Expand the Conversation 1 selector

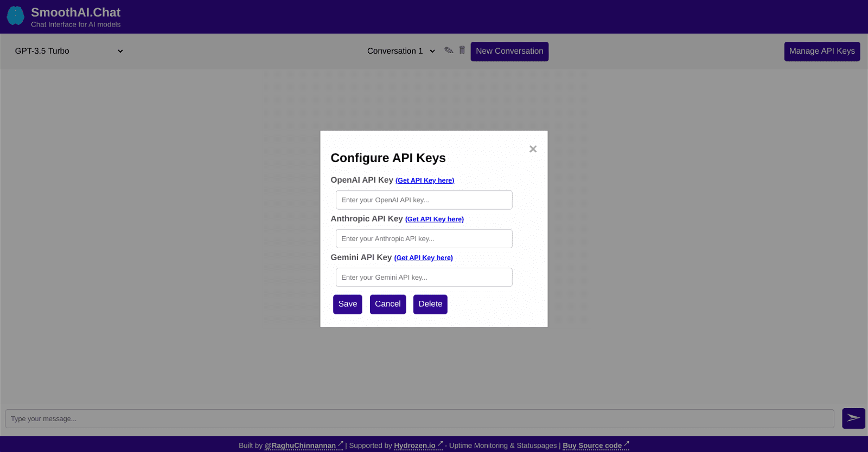point(401,51)
